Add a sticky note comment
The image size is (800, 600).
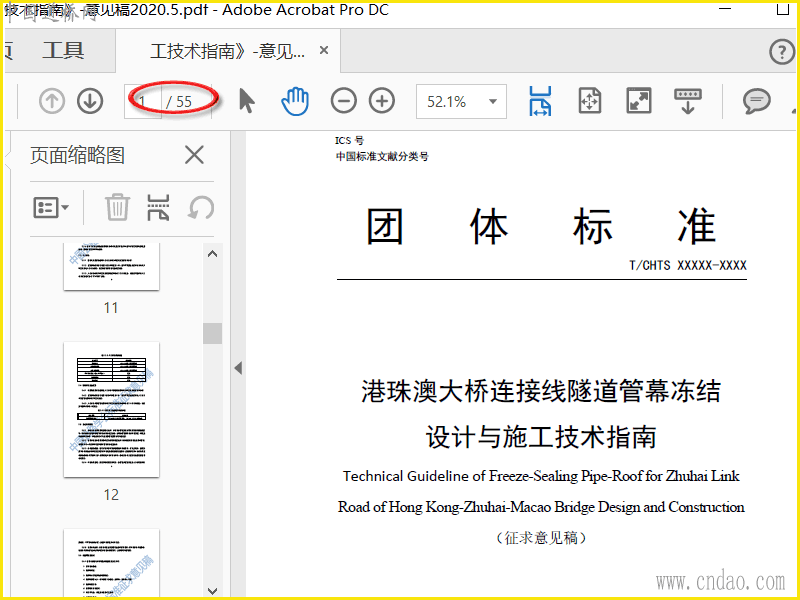[x=757, y=101]
